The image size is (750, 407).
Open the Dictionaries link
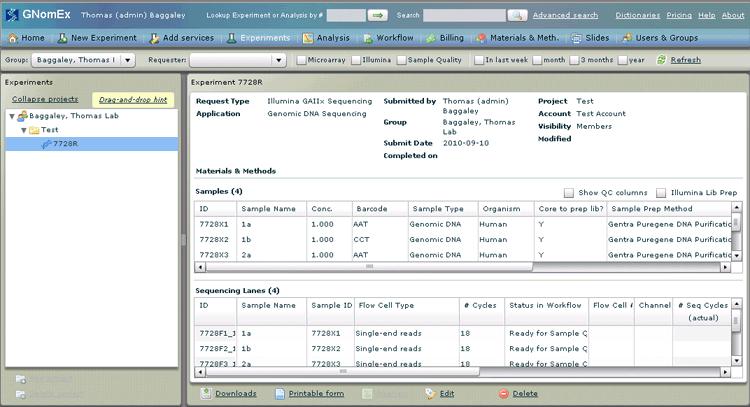coord(638,15)
